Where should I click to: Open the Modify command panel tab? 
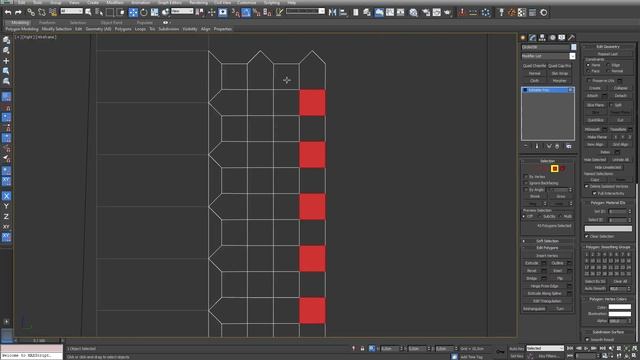(x=533, y=38)
